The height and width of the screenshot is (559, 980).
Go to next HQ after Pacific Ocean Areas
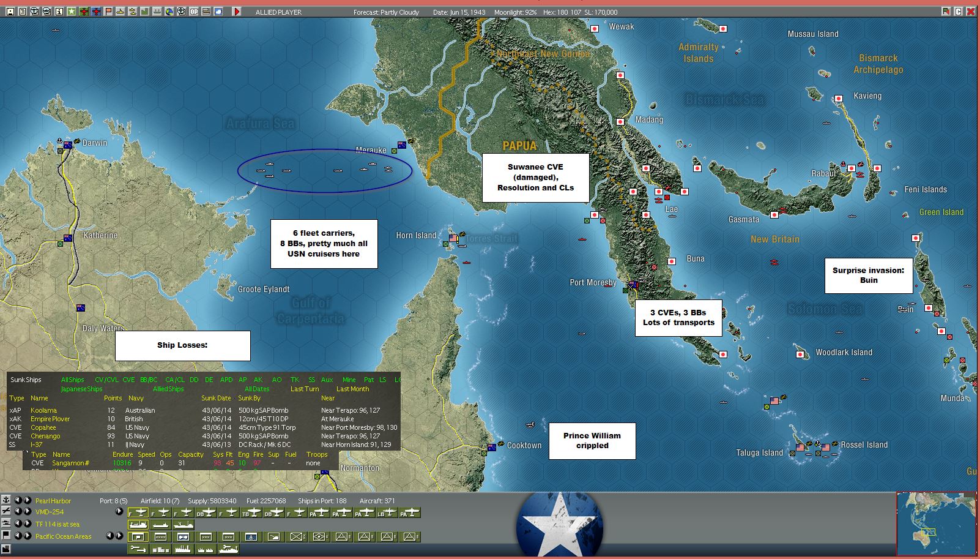[x=28, y=536]
